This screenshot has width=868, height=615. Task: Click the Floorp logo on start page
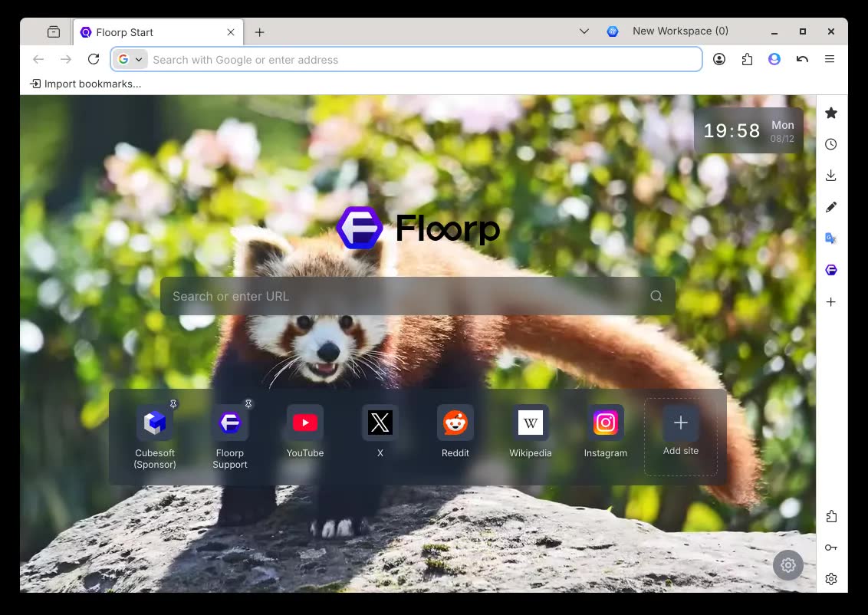coord(418,228)
